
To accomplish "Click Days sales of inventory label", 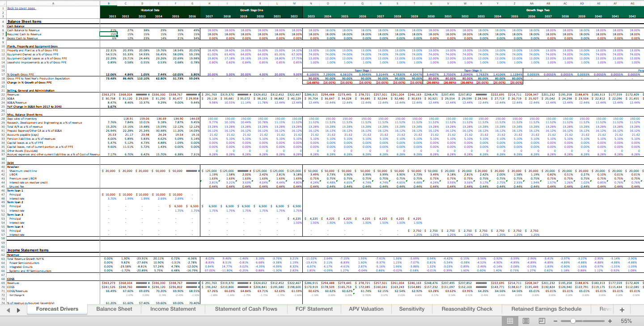I will pyautogui.click(x=22, y=118).
